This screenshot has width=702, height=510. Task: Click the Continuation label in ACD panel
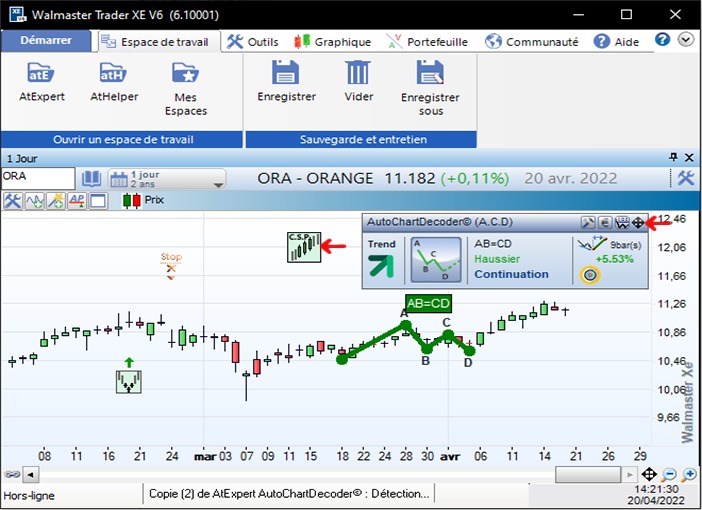[x=511, y=274]
